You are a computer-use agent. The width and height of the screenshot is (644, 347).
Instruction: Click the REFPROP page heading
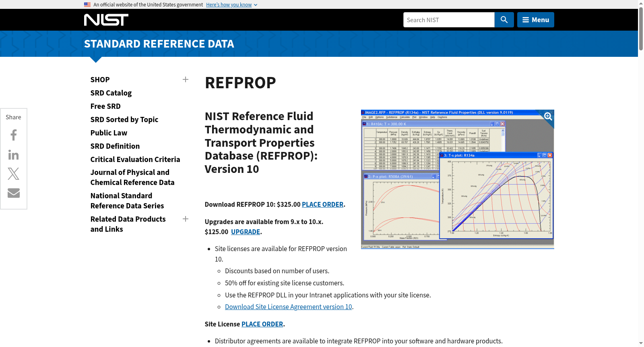point(240,83)
